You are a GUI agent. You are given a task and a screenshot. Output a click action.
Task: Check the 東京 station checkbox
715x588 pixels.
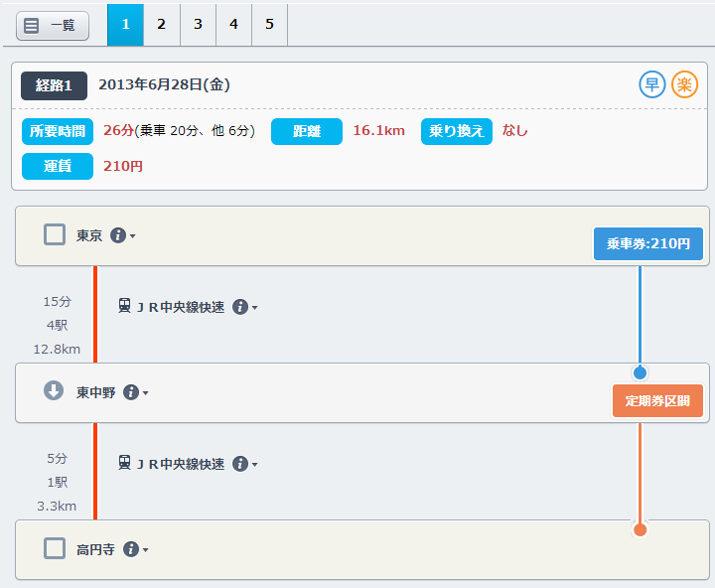(x=55, y=234)
